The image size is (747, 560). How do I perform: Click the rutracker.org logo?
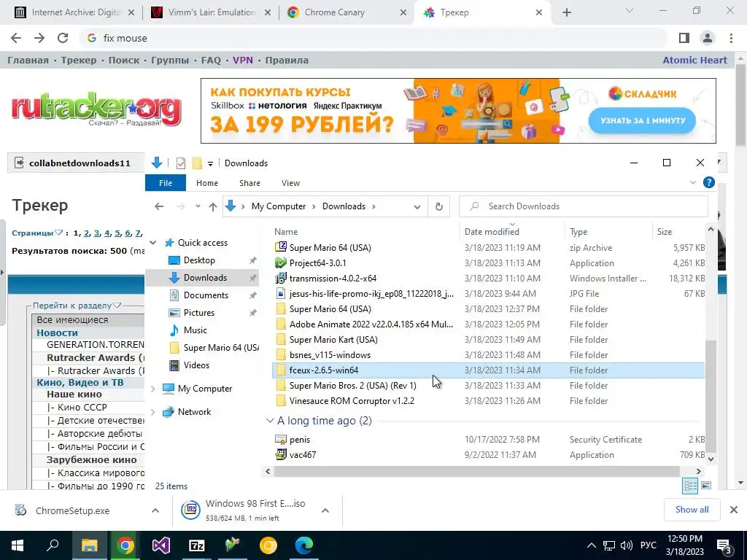(x=97, y=109)
